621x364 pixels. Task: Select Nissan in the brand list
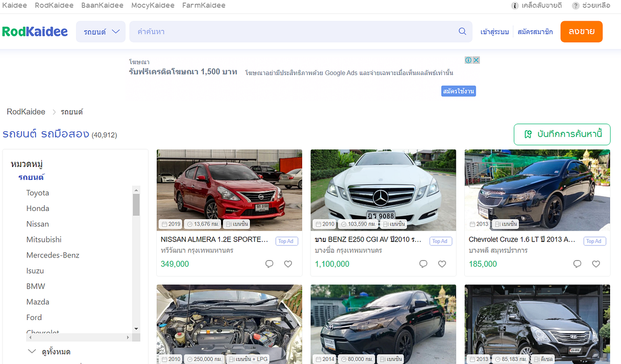[x=38, y=224]
